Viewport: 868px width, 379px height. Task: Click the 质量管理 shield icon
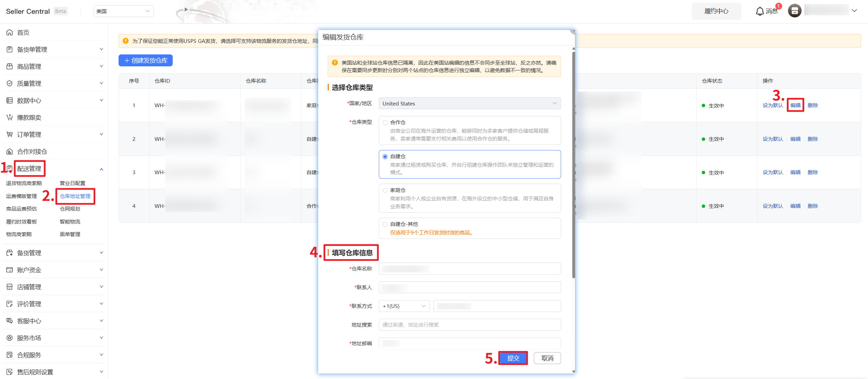(10, 83)
